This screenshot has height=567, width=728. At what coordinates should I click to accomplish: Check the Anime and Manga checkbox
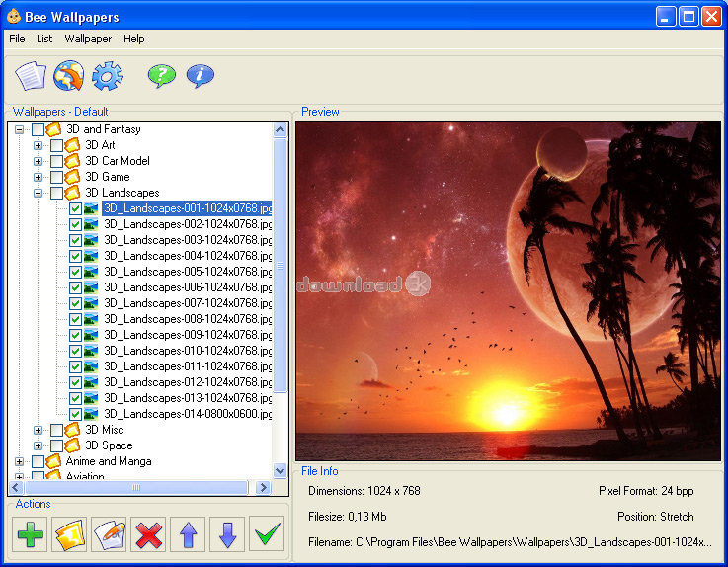pyautogui.click(x=39, y=461)
